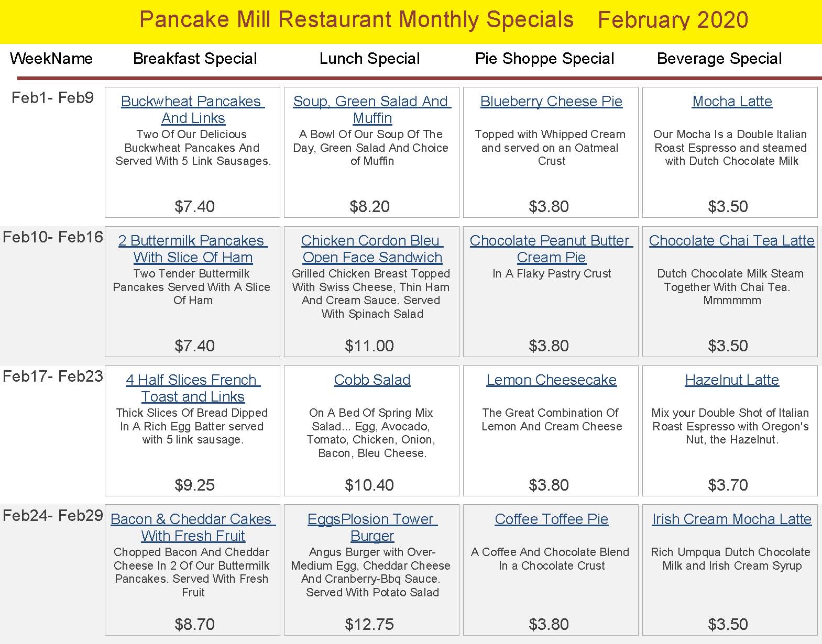Select the Chocolate Chai Tea Latte link
Screen dimensions: 822x644
(x=731, y=240)
